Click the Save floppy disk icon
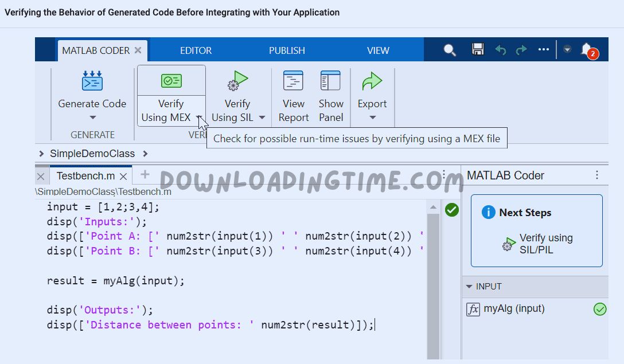The image size is (624, 364). click(x=478, y=50)
